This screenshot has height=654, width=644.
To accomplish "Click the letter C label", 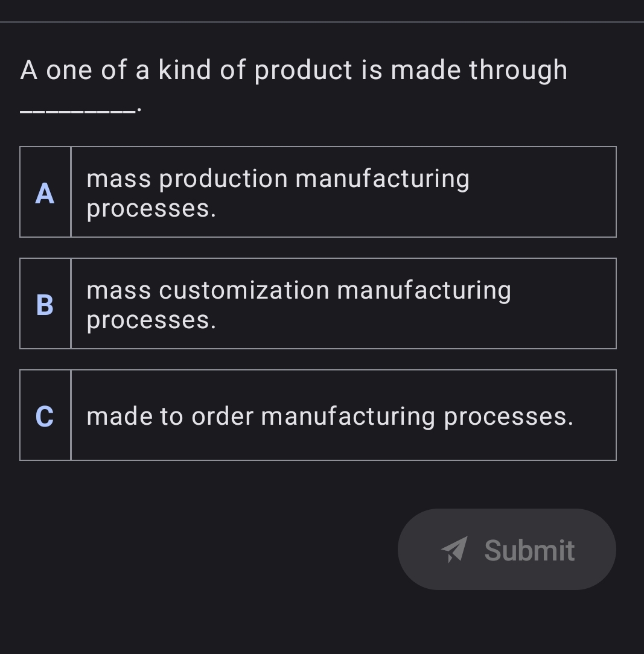I will point(45,416).
